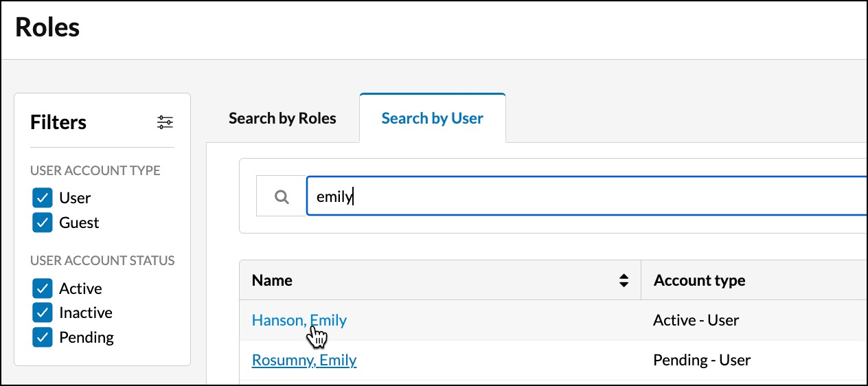Uncheck the User account type checkbox

43,198
